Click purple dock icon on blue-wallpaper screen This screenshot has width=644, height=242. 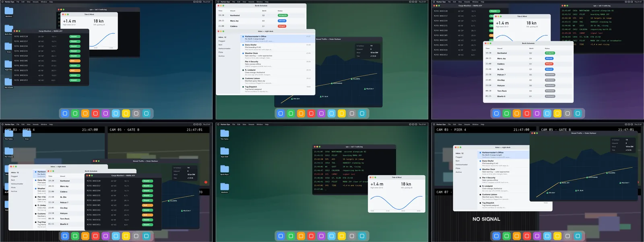point(105,113)
